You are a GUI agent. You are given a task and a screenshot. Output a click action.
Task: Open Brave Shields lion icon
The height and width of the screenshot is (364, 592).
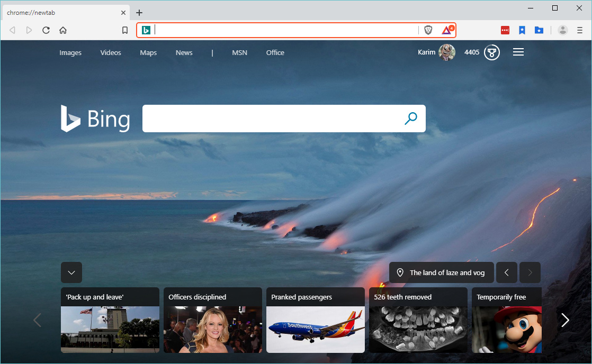click(428, 30)
